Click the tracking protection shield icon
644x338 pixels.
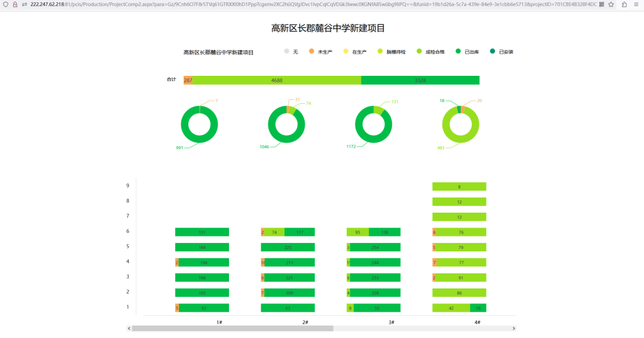(6, 4)
